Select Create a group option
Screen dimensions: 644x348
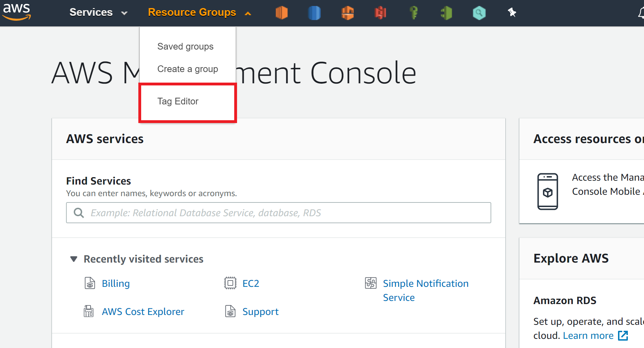coord(188,69)
